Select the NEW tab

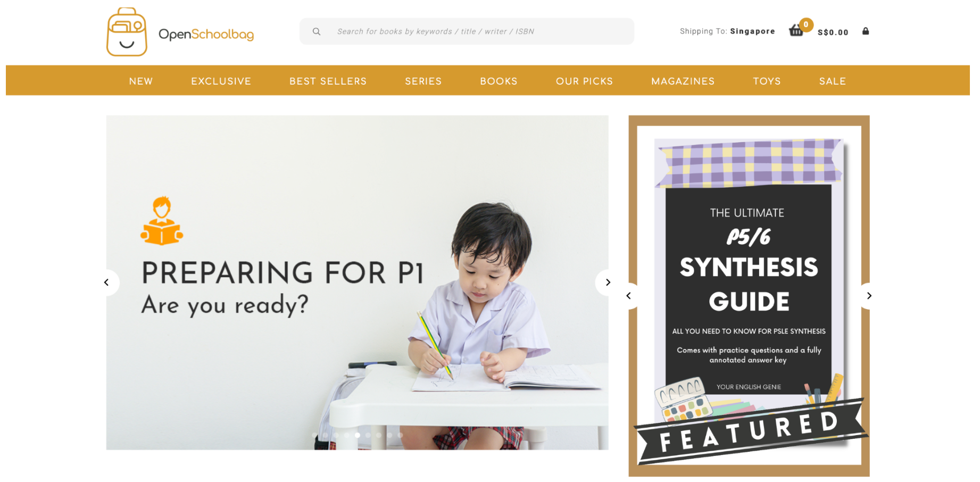tap(141, 81)
